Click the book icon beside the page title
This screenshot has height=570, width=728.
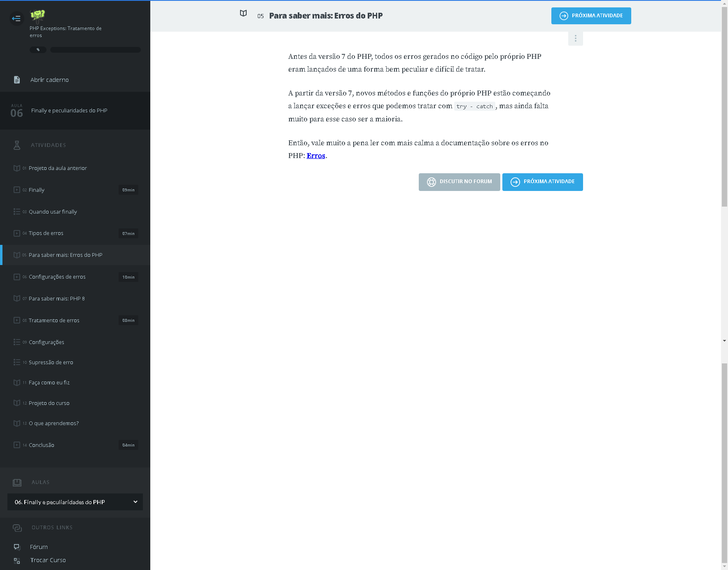243,14
